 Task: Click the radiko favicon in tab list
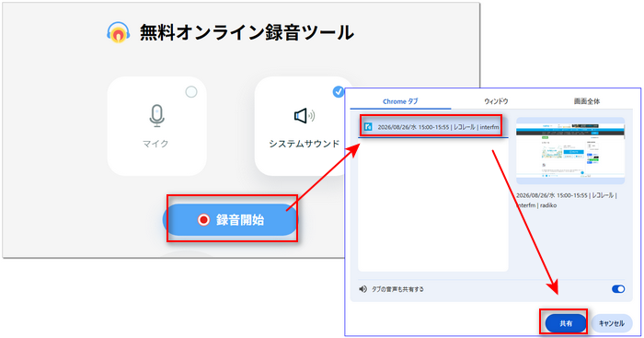click(x=368, y=127)
